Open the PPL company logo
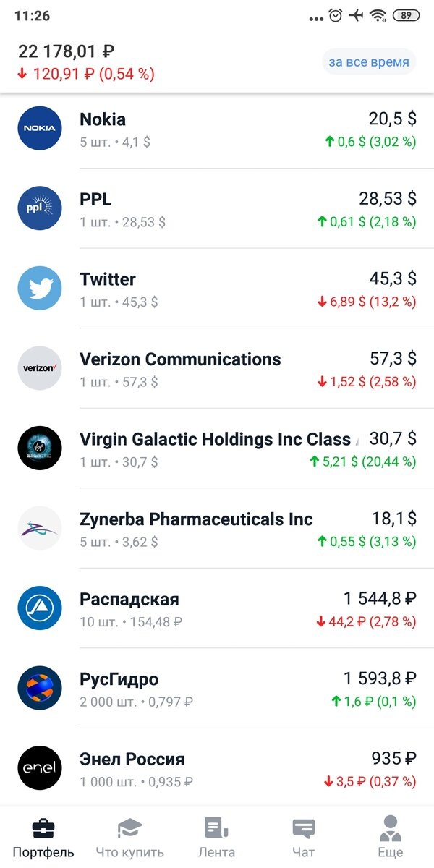 (39, 208)
